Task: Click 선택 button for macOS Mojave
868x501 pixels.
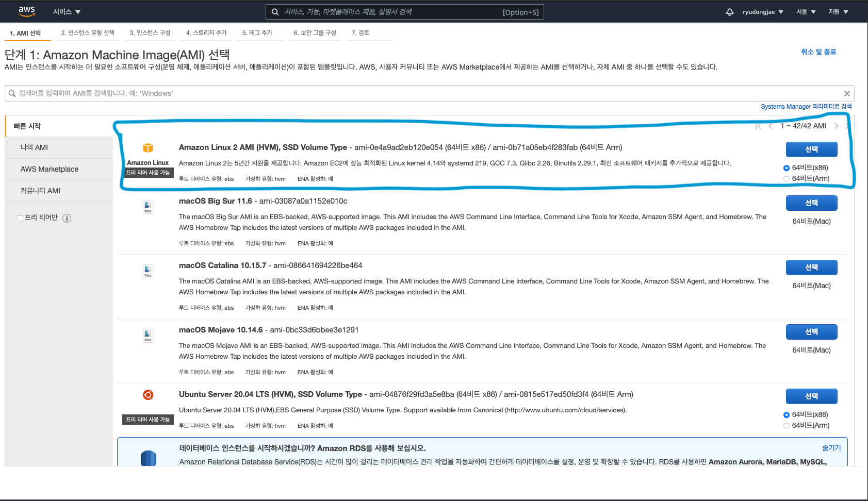Action: click(811, 332)
